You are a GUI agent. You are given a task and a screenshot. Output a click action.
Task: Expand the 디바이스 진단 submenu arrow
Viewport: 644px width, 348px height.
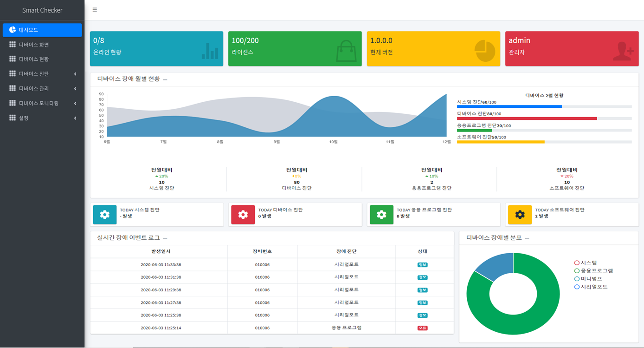[x=75, y=74]
